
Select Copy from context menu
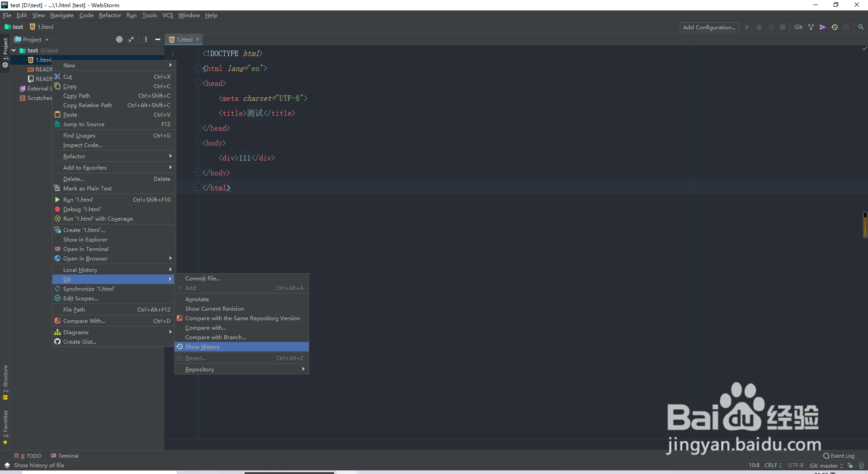click(x=114, y=86)
